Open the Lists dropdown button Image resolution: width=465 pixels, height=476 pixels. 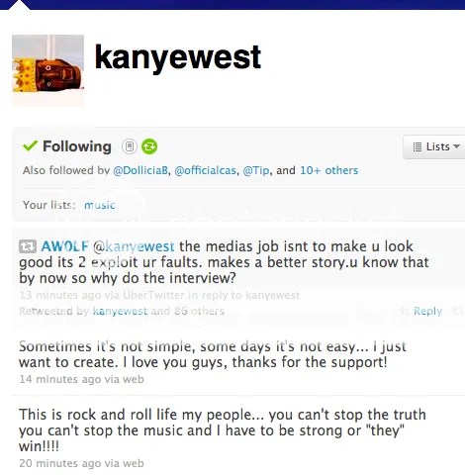point(435,146)
